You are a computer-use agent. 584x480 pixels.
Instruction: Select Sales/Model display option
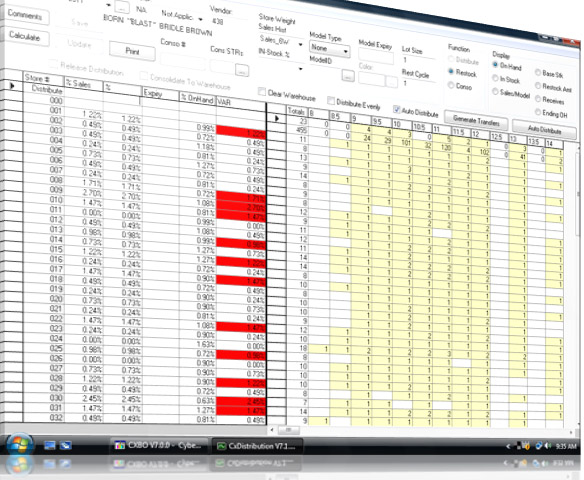tap(495, 91)
